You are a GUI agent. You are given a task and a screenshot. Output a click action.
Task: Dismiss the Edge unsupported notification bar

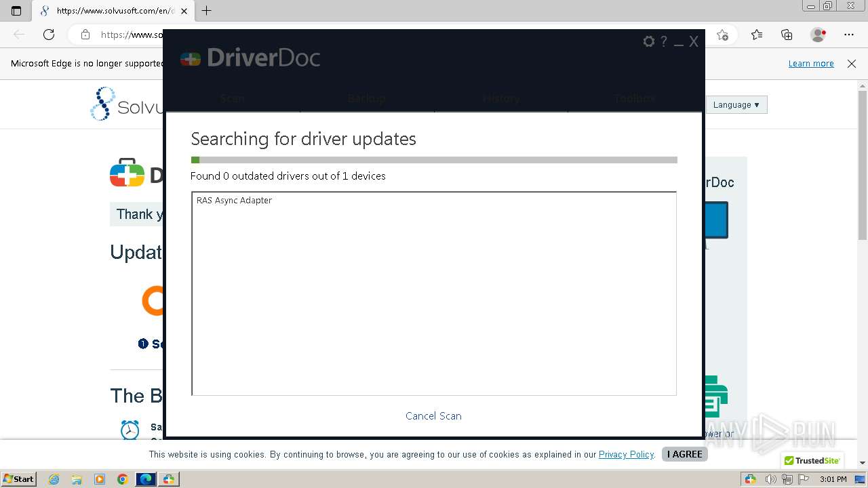[852, 64]
